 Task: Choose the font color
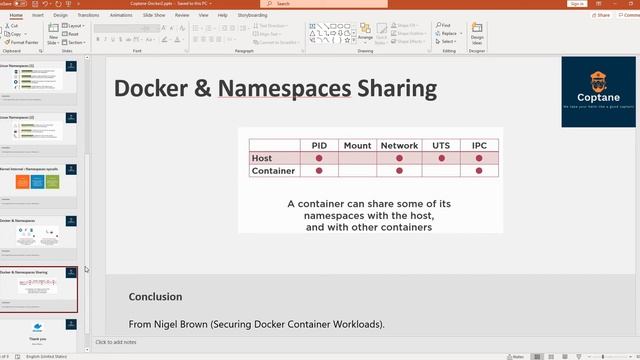pyautogui.click(x=177, y=40)
